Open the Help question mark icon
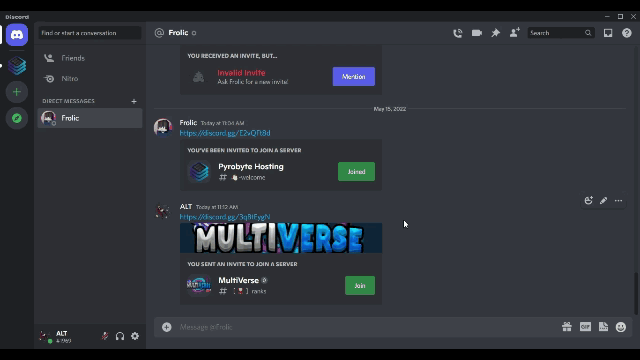Image resolution: width=640 pixels, height=360 pixels. pos(627,33)
